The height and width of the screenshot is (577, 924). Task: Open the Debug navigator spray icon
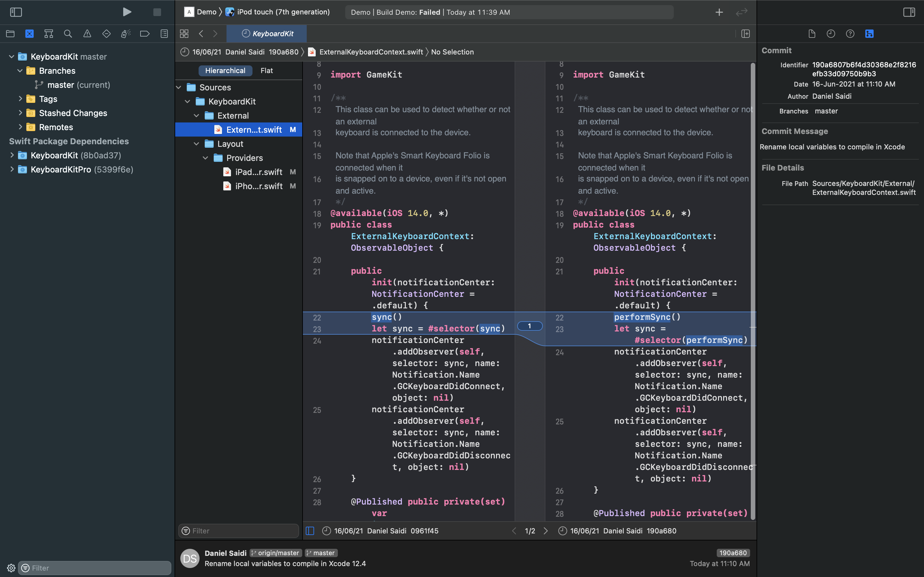tap(125, 34)
